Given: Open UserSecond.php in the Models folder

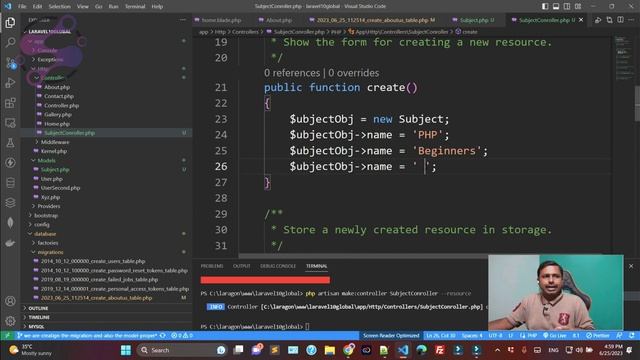Looking at the screenshot, I should [x=60, y=188].
